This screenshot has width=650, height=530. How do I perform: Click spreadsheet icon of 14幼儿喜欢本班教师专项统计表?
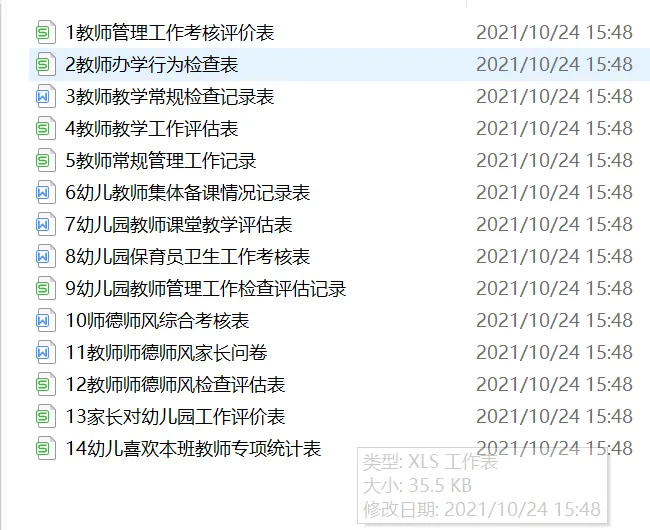pyautogui.click(x=46, y=448)
